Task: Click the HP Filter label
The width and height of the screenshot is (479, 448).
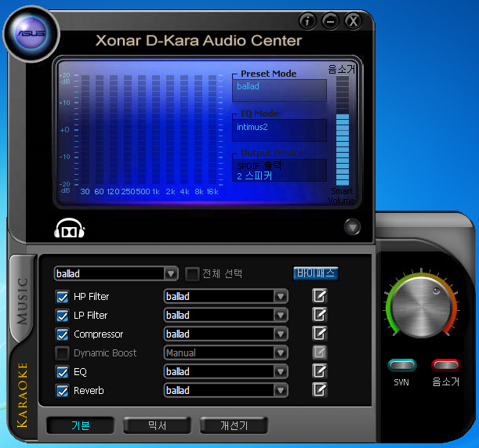Action: click(91, 297)
